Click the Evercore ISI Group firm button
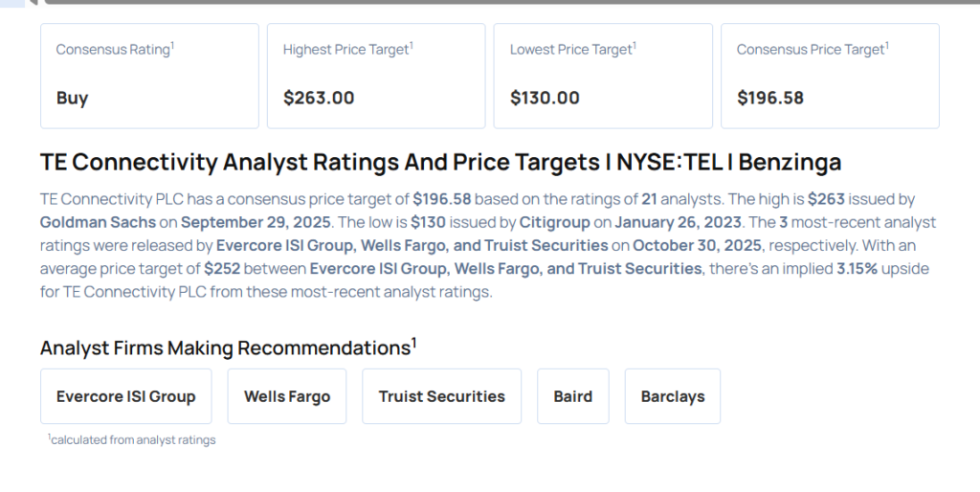Screen dimensions: 980x492 coord(125,396)
